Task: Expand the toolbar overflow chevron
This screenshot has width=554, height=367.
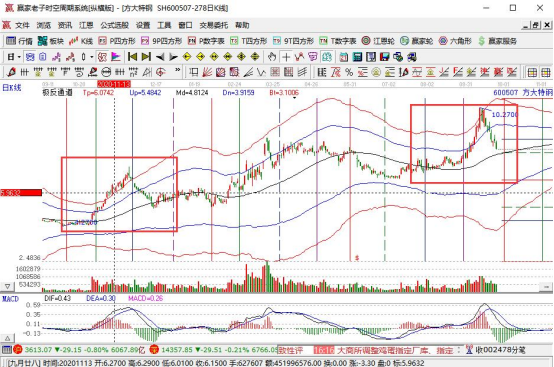Action: (x=177, y=71)
